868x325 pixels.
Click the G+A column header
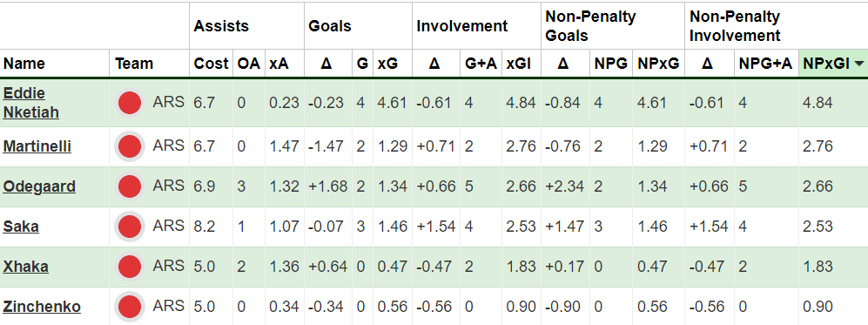[x=481, y=64]
